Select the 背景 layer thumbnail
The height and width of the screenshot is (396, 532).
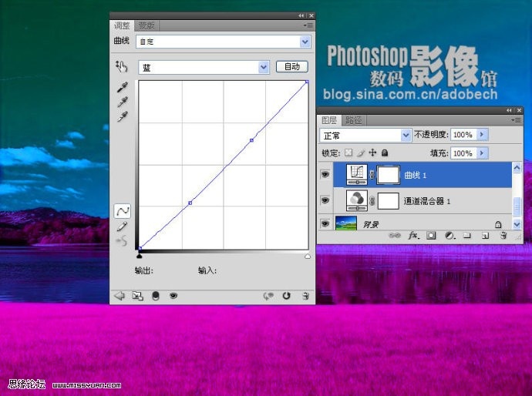(345, 223)
